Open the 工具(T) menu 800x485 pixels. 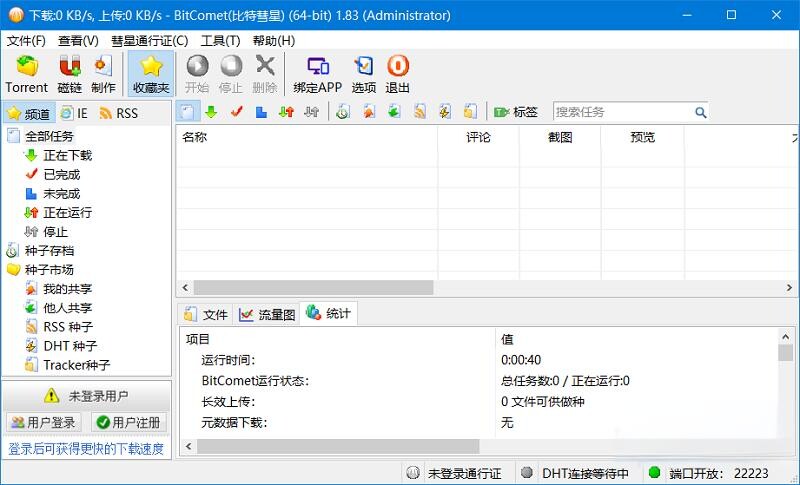tap(220, 41)
